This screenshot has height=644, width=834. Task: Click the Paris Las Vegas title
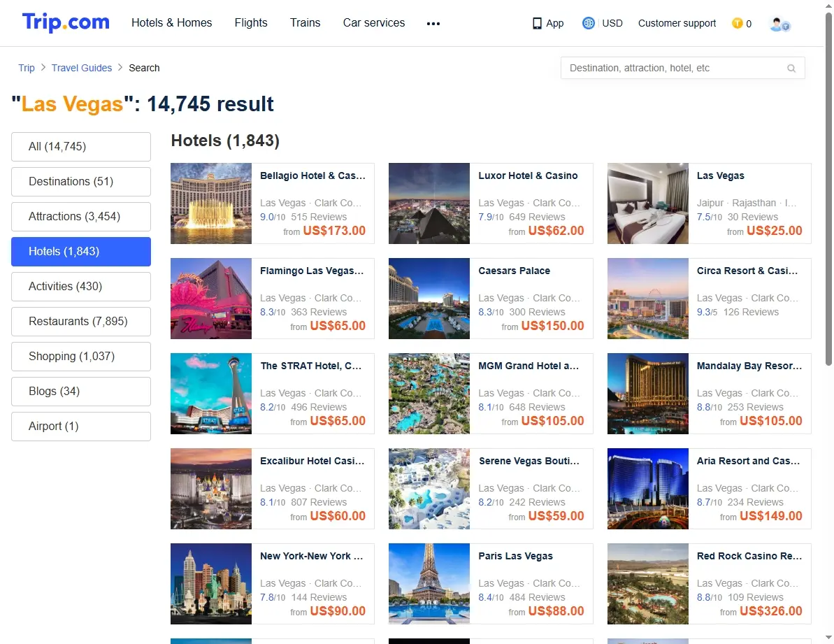click(x=515, y=556)
